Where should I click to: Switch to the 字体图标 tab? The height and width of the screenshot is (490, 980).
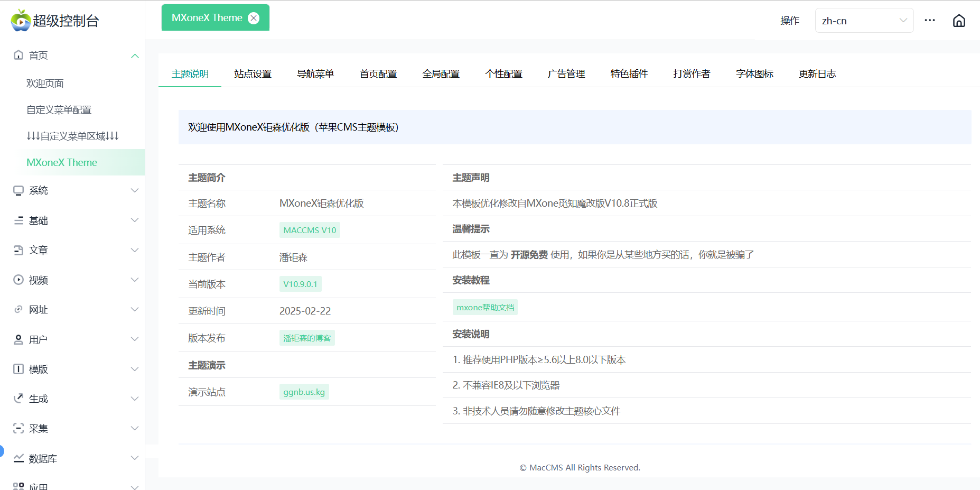point(754,74)
